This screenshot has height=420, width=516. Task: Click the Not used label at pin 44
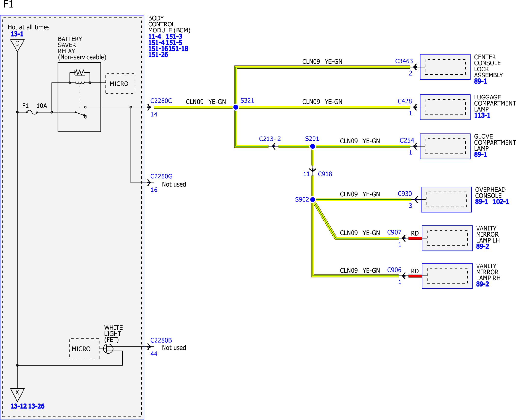[174, 348]
